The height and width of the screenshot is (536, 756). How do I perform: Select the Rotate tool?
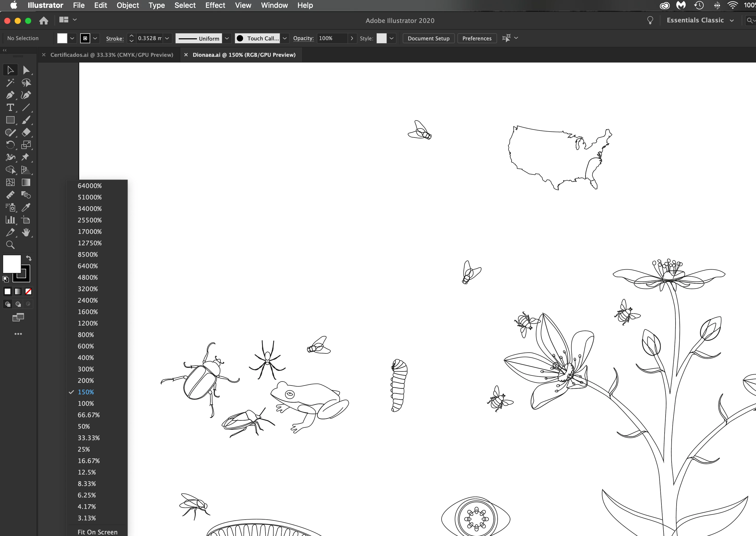pyautogui.click(x=10, y=145)
